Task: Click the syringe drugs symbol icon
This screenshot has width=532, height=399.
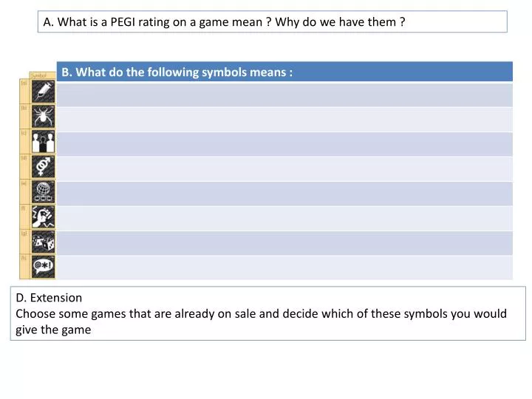Action: click(43, 92)
